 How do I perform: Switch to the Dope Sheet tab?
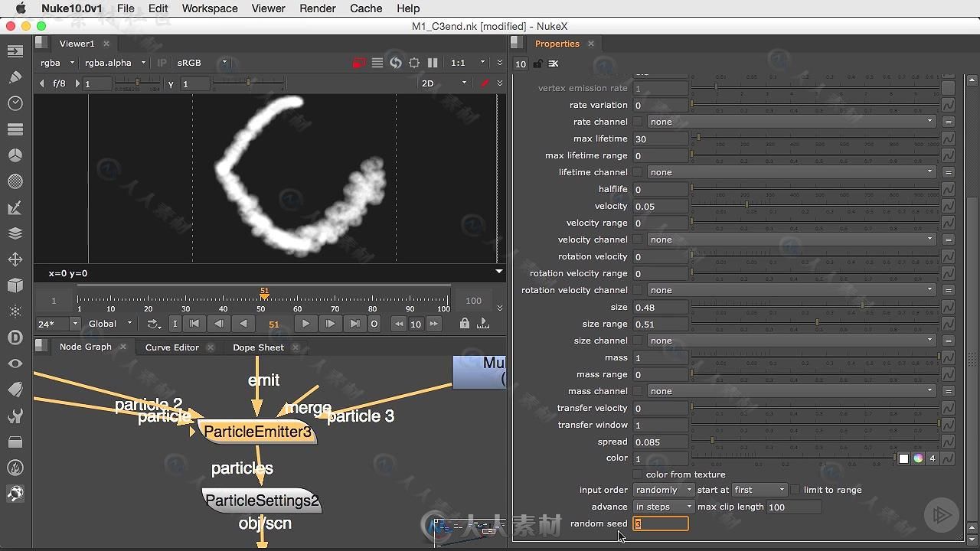tap(258, 347)
